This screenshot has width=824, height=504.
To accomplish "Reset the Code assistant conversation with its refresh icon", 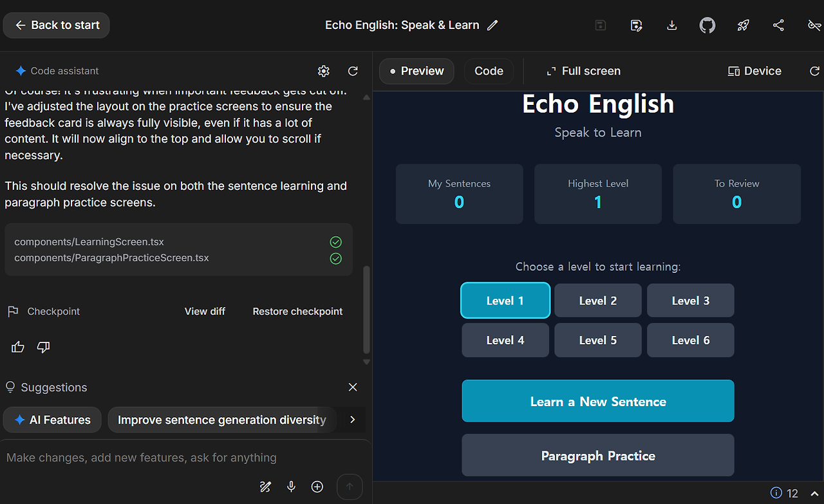I will (x=353, y=71).
